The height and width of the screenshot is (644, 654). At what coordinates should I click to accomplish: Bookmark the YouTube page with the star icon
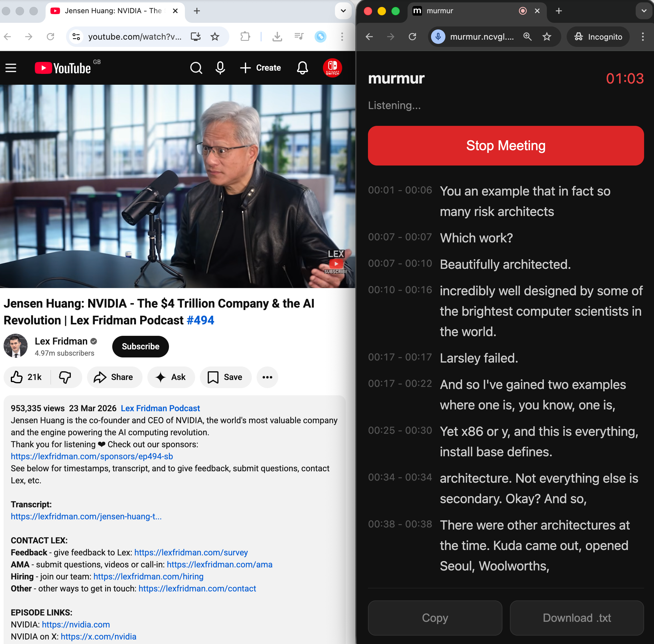coord(215,37)
